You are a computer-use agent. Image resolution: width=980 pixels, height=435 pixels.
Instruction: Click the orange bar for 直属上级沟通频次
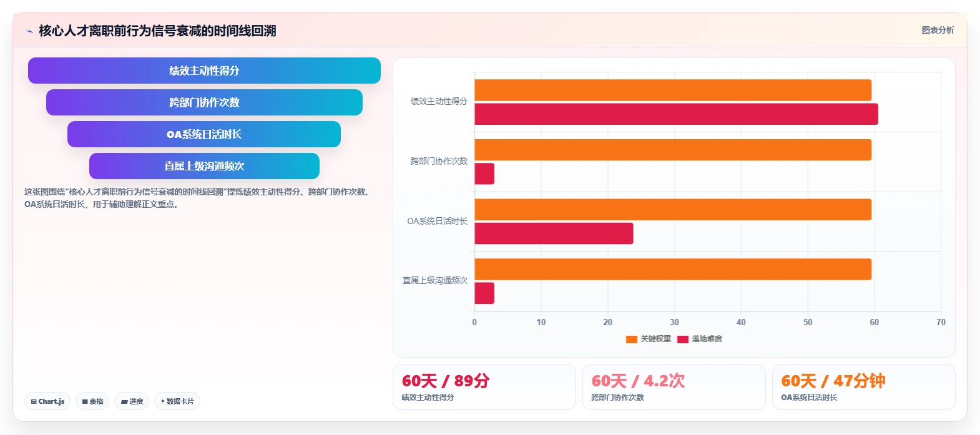[x=673, y=269]
